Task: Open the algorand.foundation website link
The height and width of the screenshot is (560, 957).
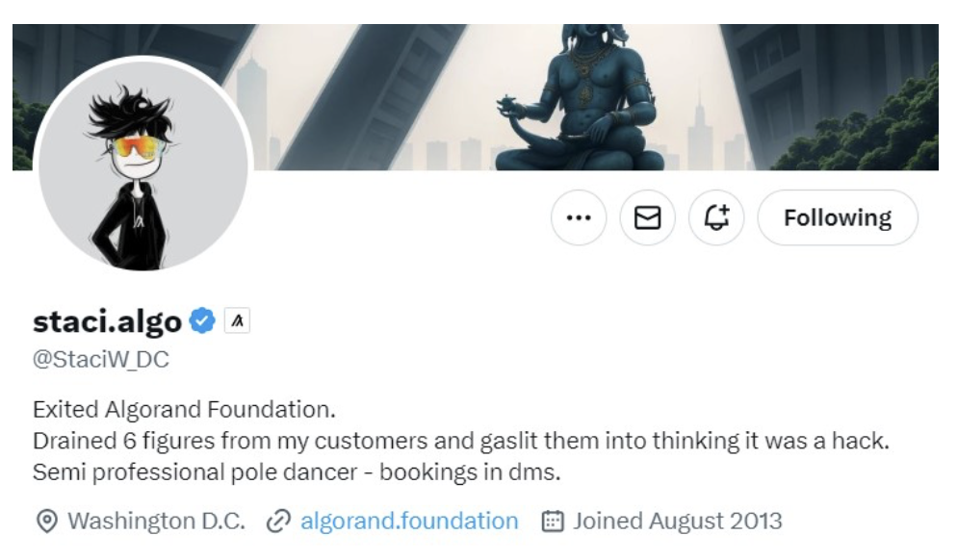Action: click(409, 522)
